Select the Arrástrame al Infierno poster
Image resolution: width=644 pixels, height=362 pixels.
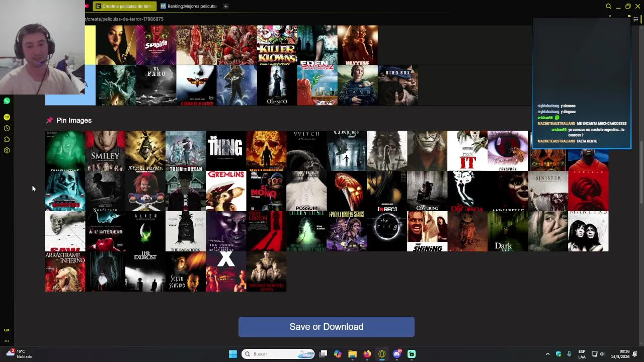click(x=65, y=271)
